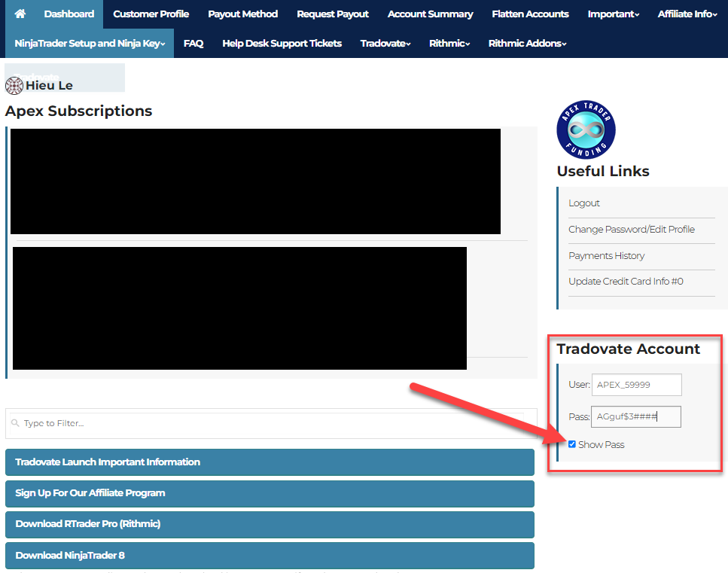The width and height of the screenshot is (728, 573).
Task: Expand the Rithmic Addons menu
Action: tap(527, 44)
